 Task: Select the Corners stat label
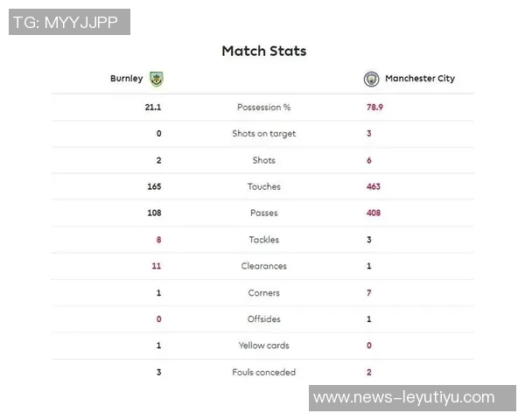(263, 293)
